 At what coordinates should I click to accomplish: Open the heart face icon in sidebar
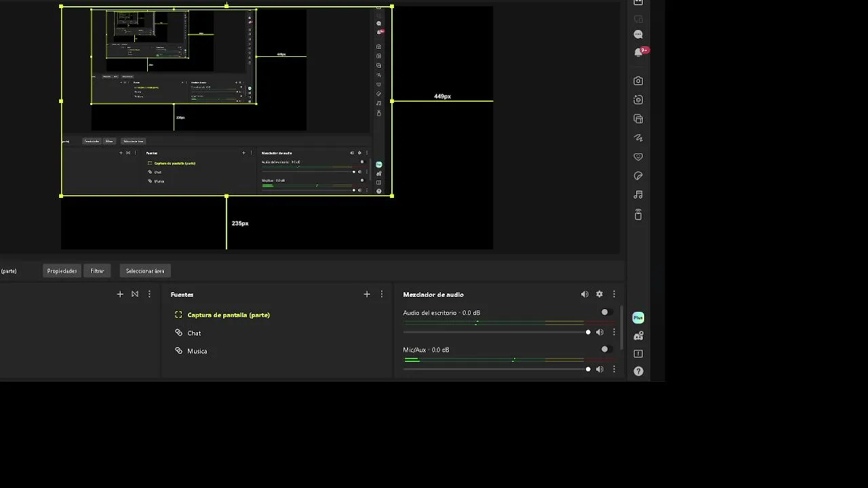pyautogui.click(x=638, y=157)
